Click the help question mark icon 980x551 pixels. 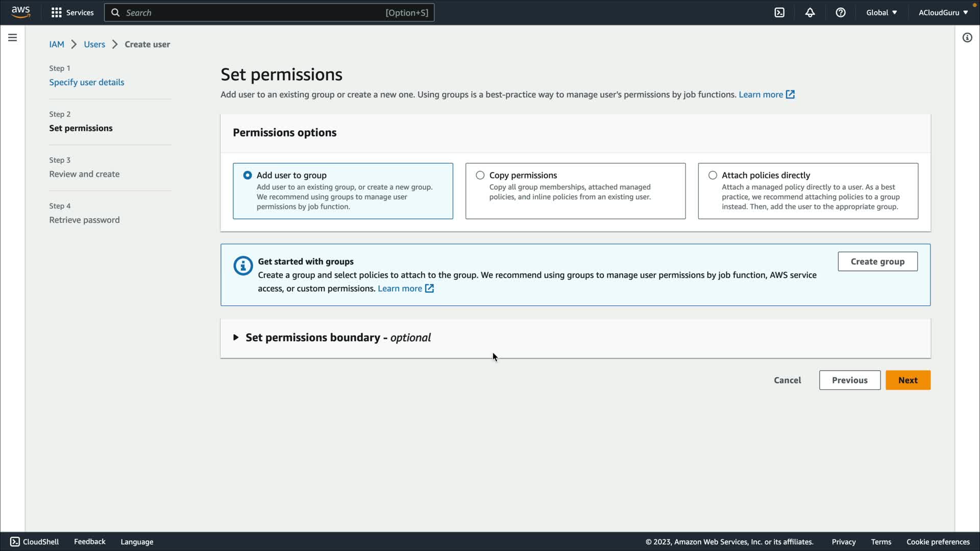pos(841,13)
